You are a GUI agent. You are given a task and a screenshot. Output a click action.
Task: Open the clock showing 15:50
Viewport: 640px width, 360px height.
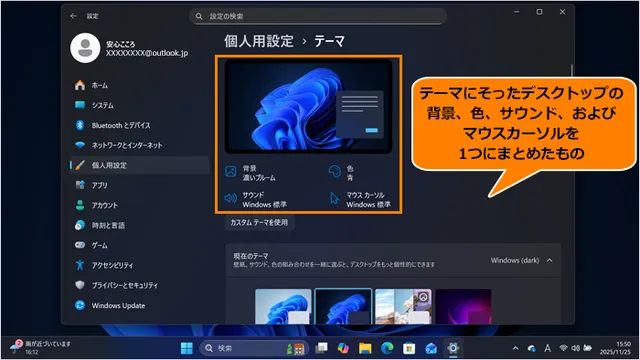point(615,348)
